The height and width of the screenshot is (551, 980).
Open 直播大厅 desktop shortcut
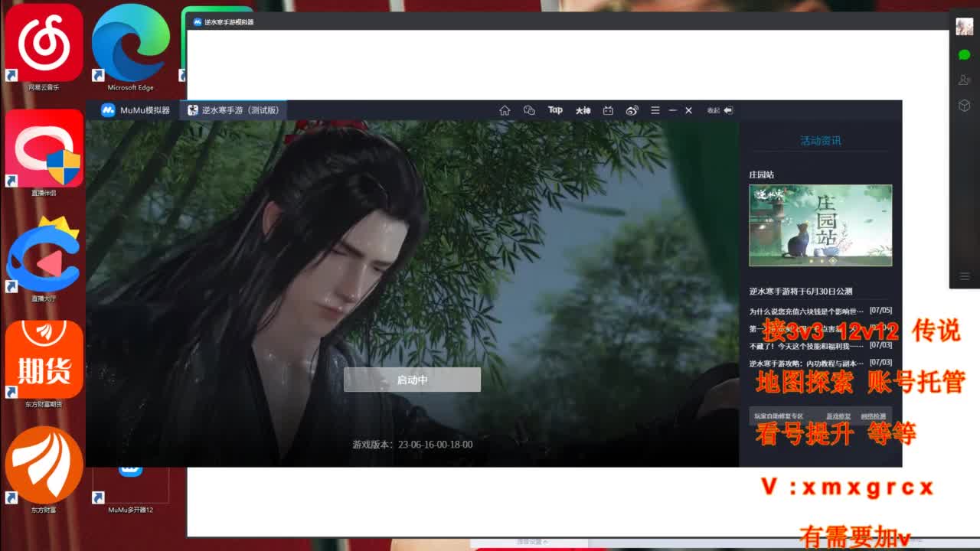(44, 259)
